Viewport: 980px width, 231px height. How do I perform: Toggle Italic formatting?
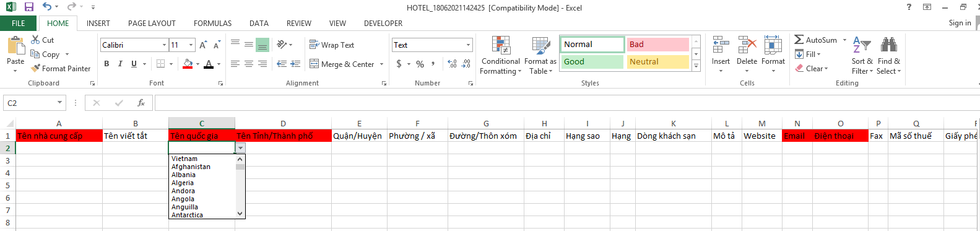coord(120,64)
